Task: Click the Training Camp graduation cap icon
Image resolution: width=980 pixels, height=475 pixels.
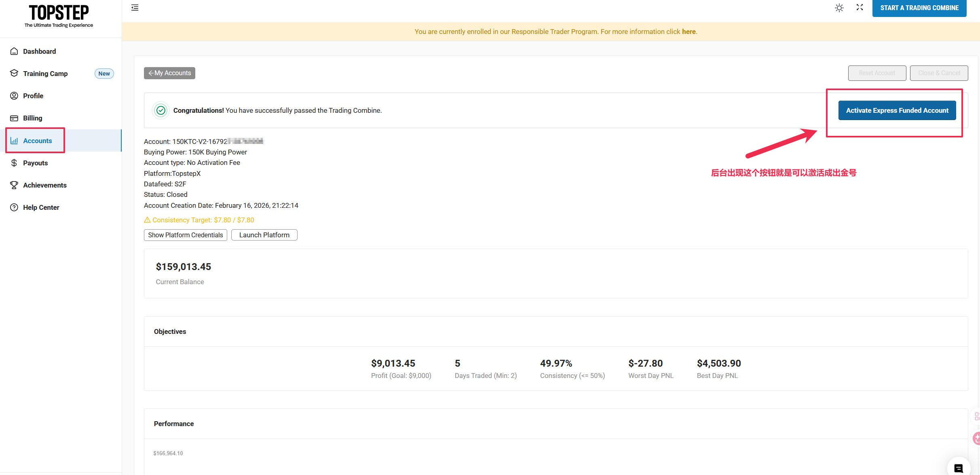Action: pos(14,73)
